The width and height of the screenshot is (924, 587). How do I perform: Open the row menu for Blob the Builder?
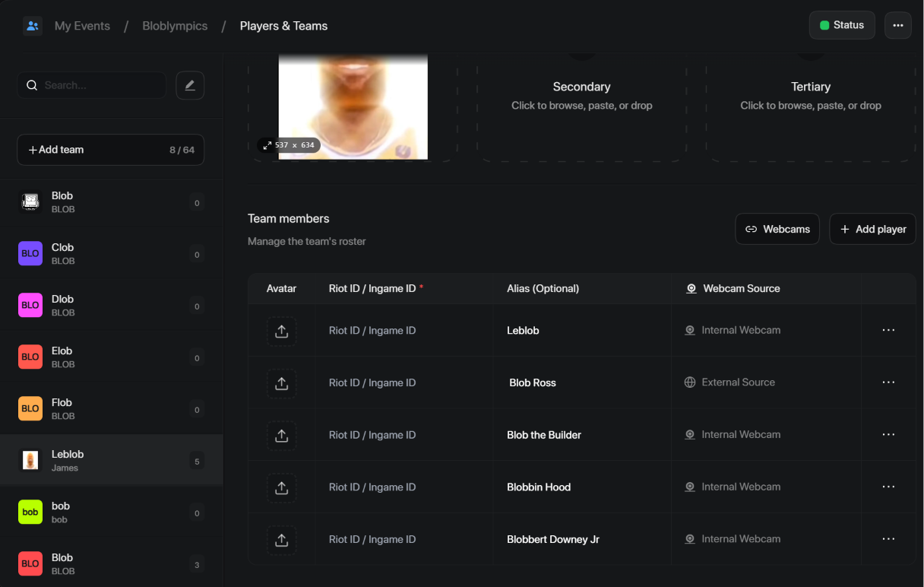tap(888, 434)
